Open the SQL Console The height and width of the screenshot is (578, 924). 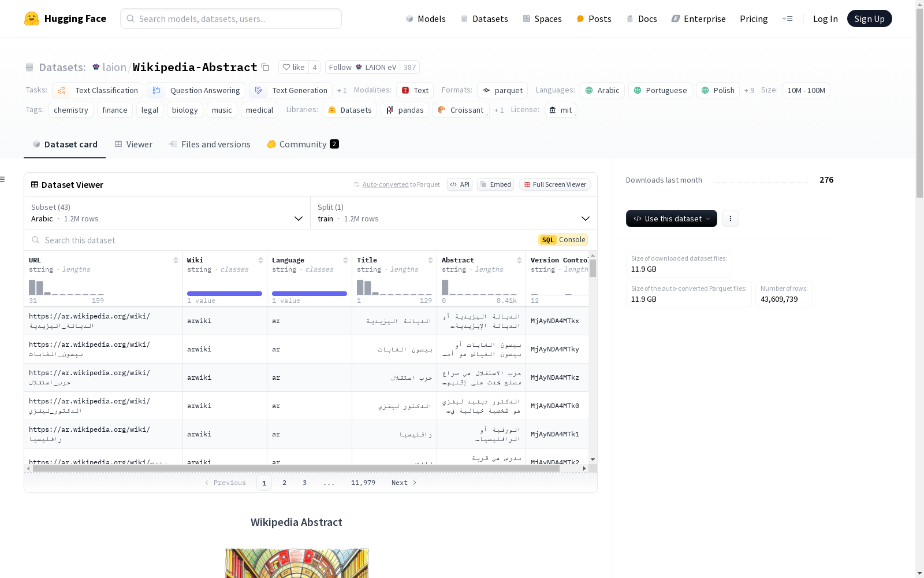point(563,240)
